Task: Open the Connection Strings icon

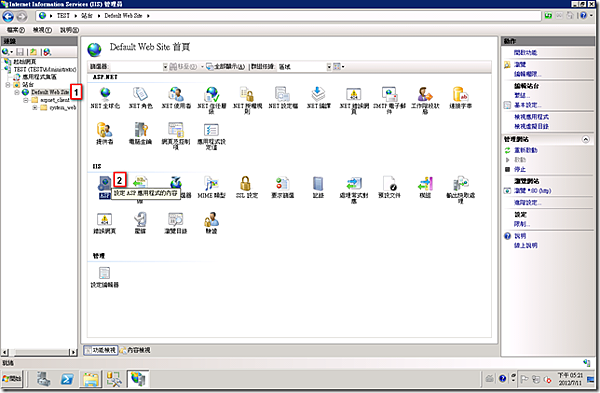Action: pyautogui.click(x=460, y=94)
